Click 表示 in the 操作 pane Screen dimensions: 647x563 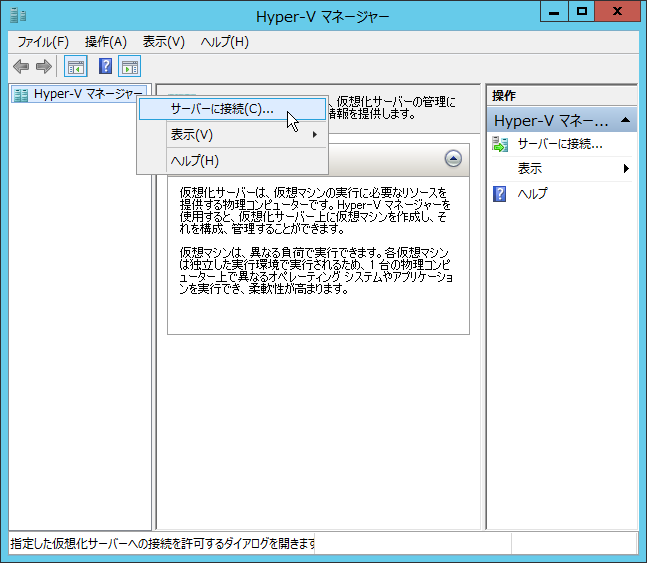pos(530,168)
